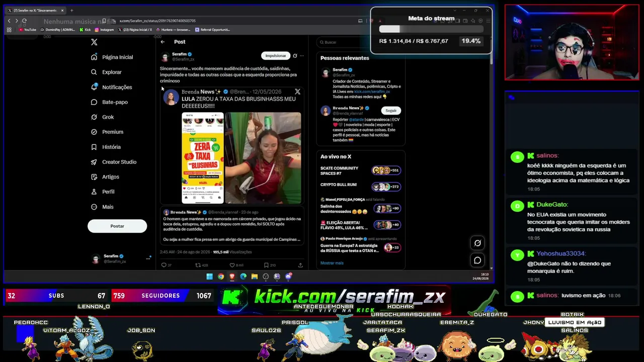Open the Premium badge icon
This screenshot has height=362, width=644.
94,132
